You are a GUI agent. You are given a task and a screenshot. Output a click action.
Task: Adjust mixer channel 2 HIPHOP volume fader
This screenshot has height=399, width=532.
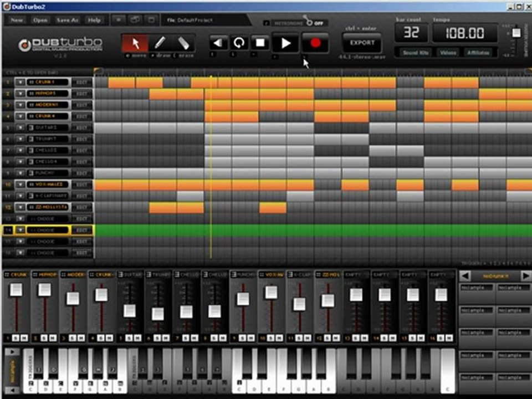(44, 290)
